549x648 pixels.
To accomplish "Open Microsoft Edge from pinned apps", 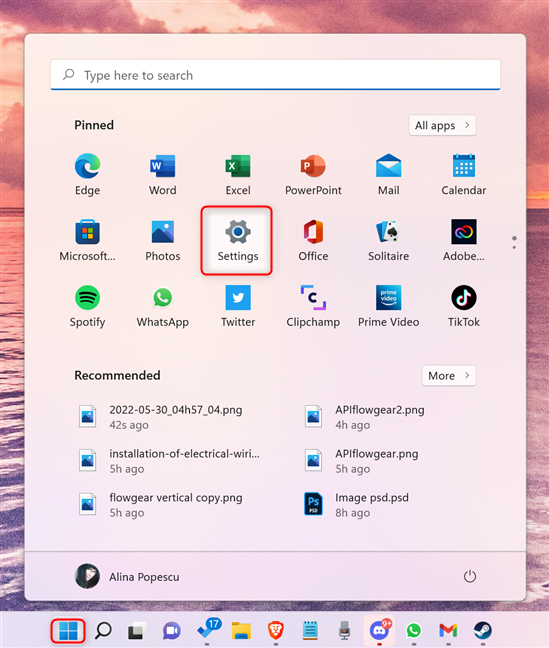I will point(87,174).
